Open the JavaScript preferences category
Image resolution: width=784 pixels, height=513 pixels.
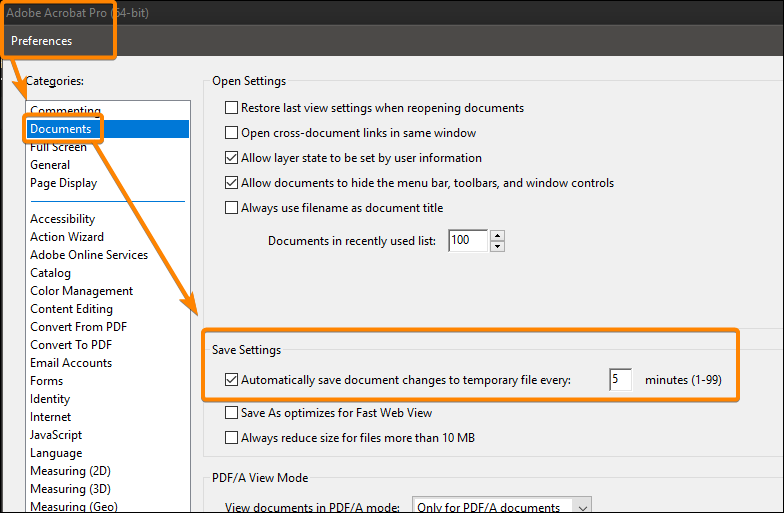[56, 435]
